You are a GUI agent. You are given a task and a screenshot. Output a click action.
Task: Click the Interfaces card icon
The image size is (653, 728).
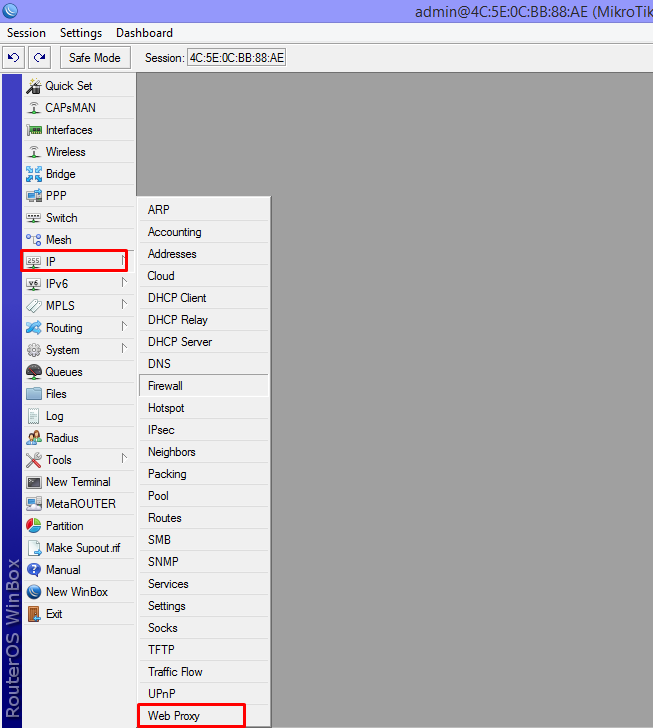pyautogui.click(x=34, y=130)
